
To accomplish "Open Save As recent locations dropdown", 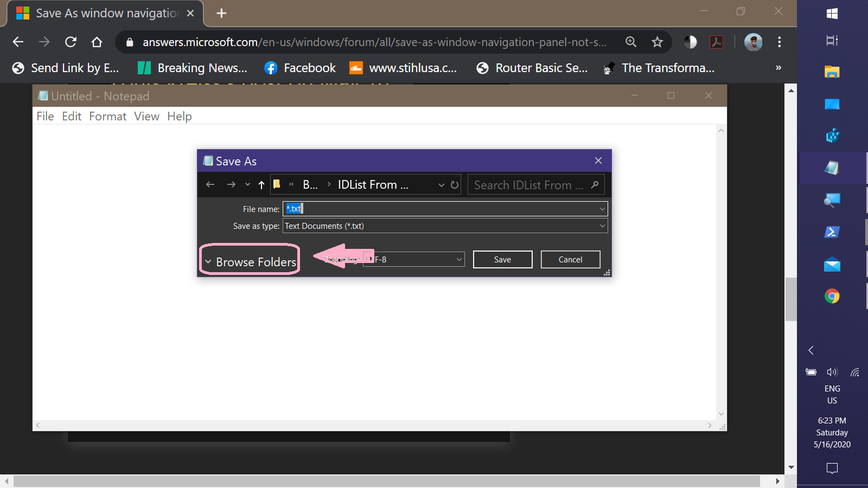I will coord(247,185).
